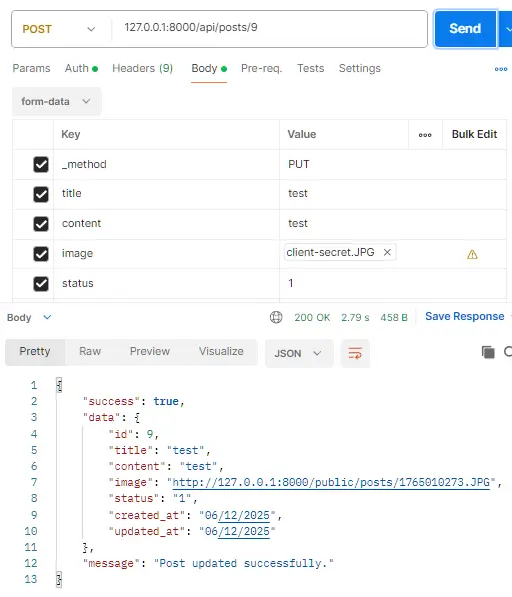The image size is (512, 597).
Task: Collapse the root JSON object on line 1
Action: pyautogui.click(x=59, y=385)
